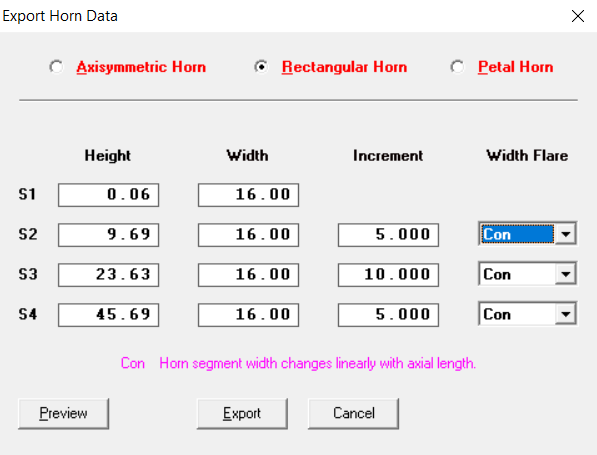
Task: Click the Export button
Action: (242, 413)
